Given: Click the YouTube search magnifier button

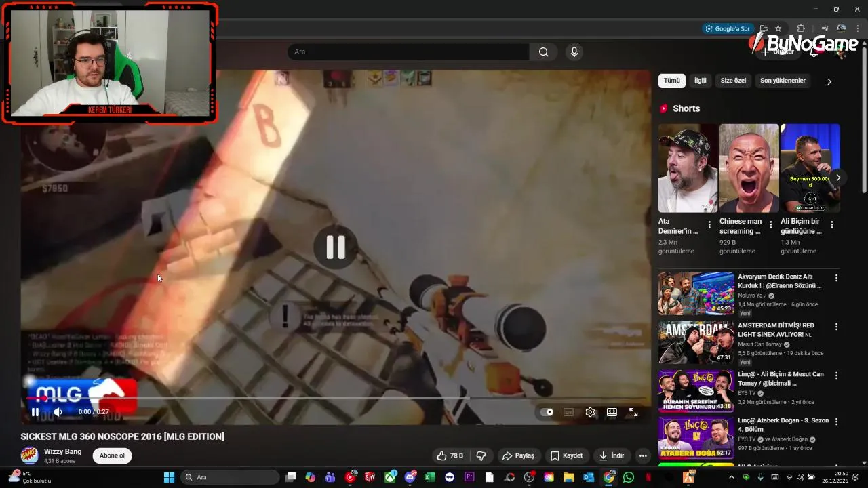Looking at the screenshot, I should coord(543,52).
